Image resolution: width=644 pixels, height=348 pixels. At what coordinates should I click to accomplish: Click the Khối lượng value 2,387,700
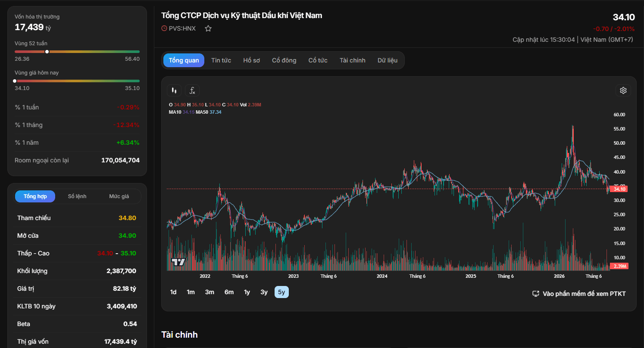tap(121, 271)
